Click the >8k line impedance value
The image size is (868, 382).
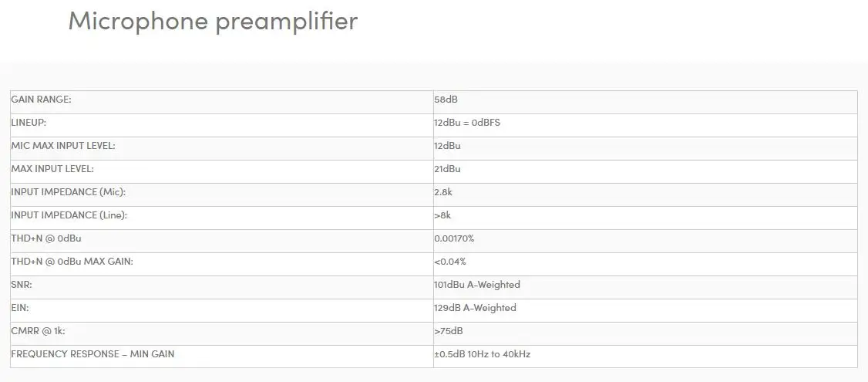coord(442,215)
